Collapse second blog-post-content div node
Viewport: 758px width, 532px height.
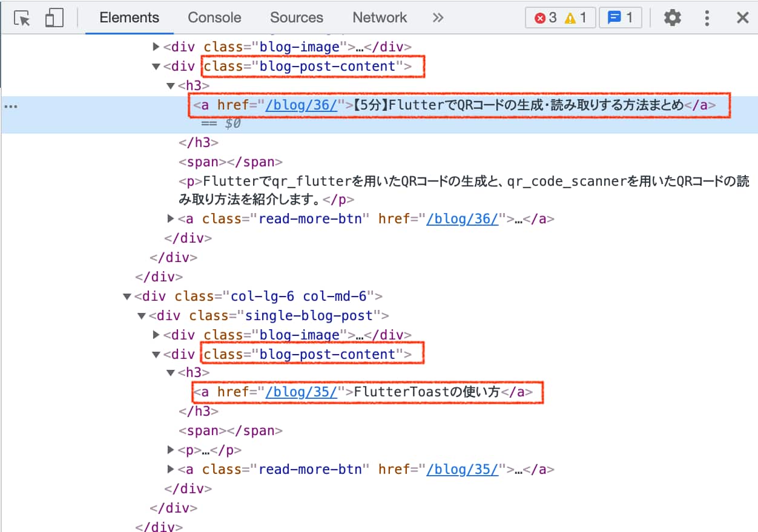[x=157, y=355]
